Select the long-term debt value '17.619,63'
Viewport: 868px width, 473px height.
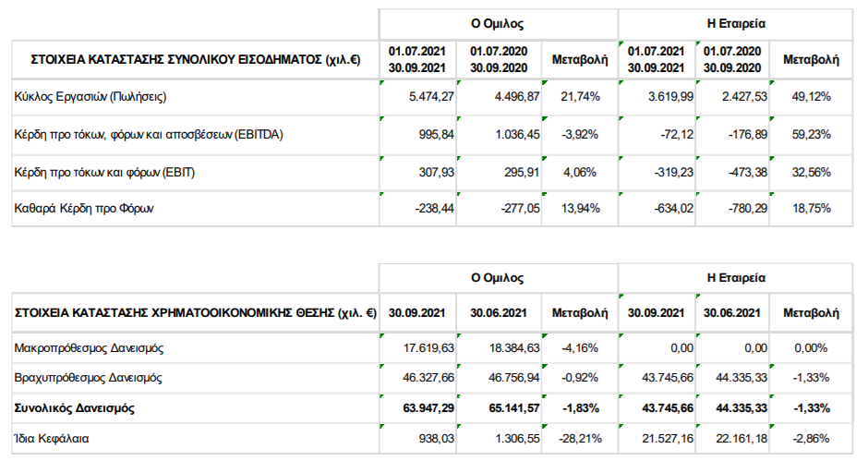[428, 348]
